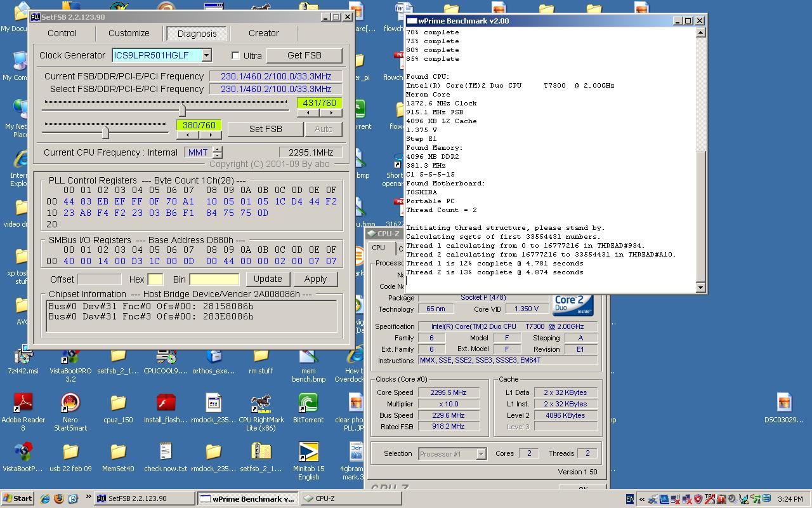
Task: Launch Firefox from Quick Launch bar
Action: coord(59,498)
